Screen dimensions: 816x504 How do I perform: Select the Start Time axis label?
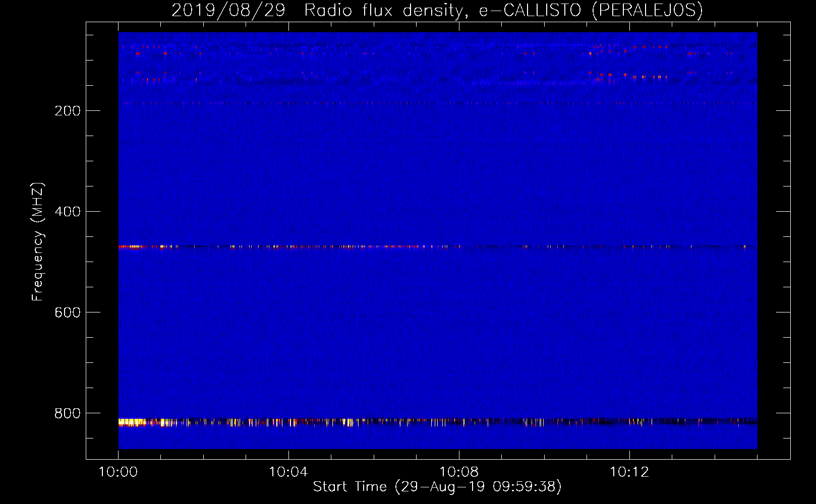pos(437,487)
